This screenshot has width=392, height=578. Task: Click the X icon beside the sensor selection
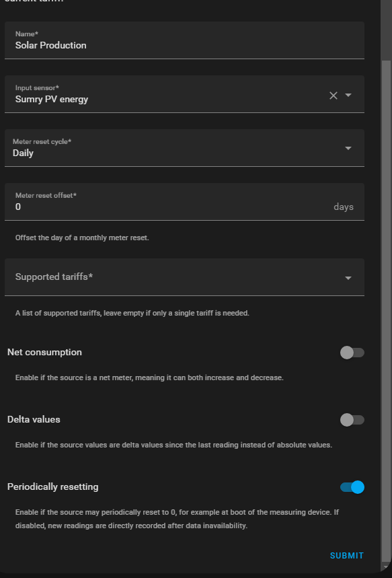tap(333, 95)
